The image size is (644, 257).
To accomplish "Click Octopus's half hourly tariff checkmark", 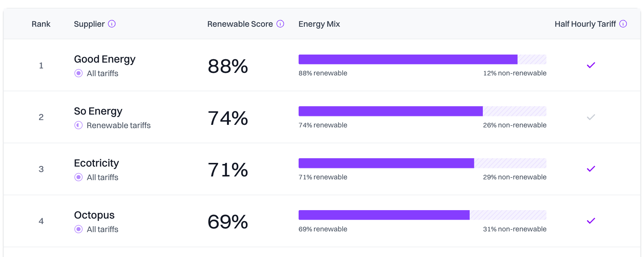I will (x=591, y=221).
